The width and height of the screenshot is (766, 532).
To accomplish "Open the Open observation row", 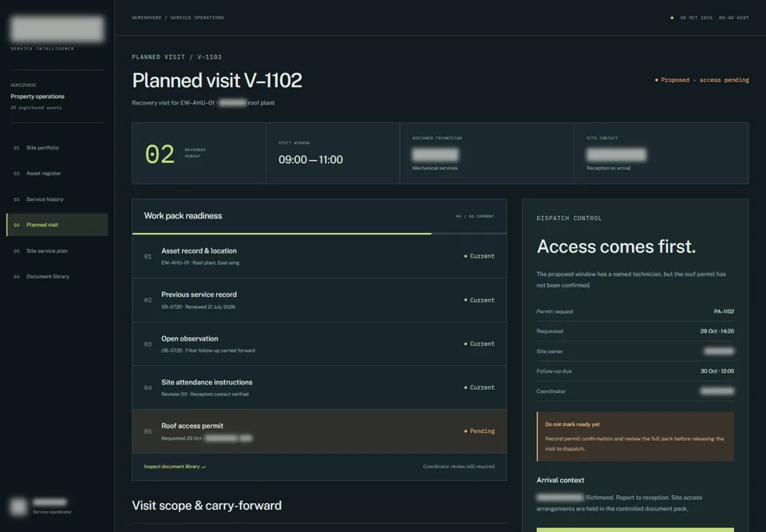I will coord(319,344).
